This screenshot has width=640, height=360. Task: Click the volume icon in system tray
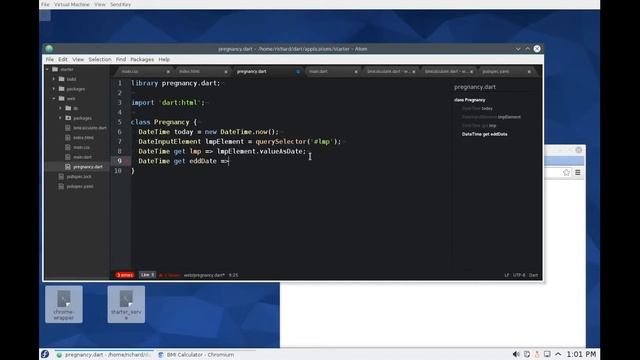[x=516, y=354]
